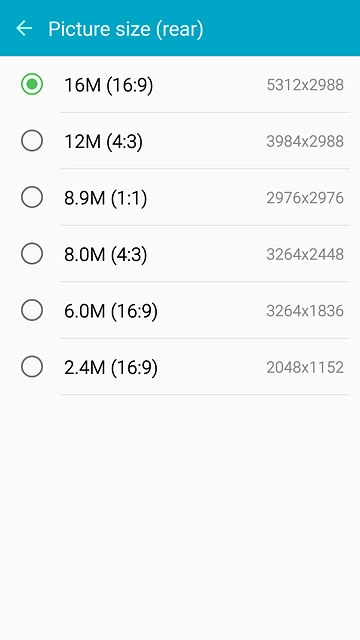
Task: Tap the 3264x1836 resolution text
Action: click(x=305, y=311)
